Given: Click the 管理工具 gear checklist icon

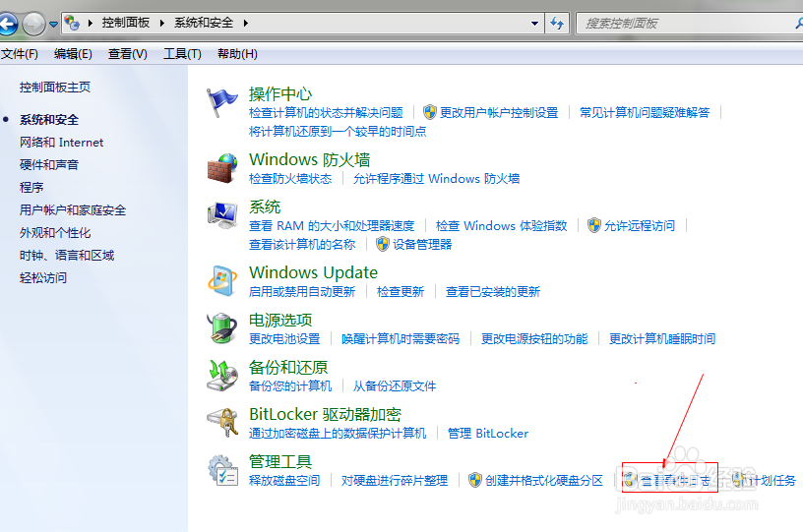Looking at the screenshot, I should tap(222, 470).
